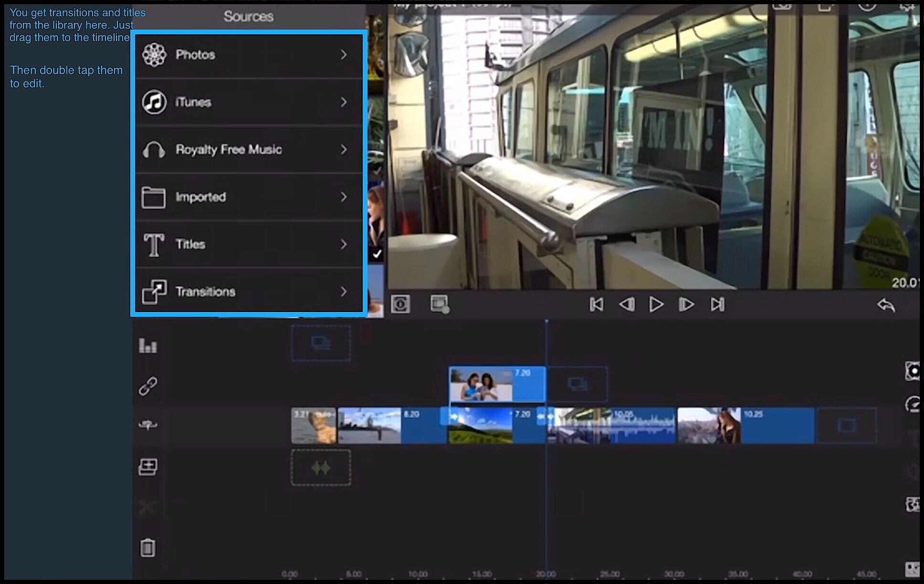
Task: Click the link clips chain icon
Action: (x=147, y=386)
